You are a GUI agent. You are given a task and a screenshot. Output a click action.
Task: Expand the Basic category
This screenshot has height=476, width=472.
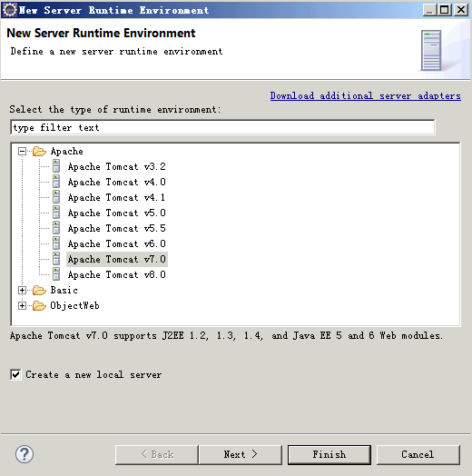(22, 290)
